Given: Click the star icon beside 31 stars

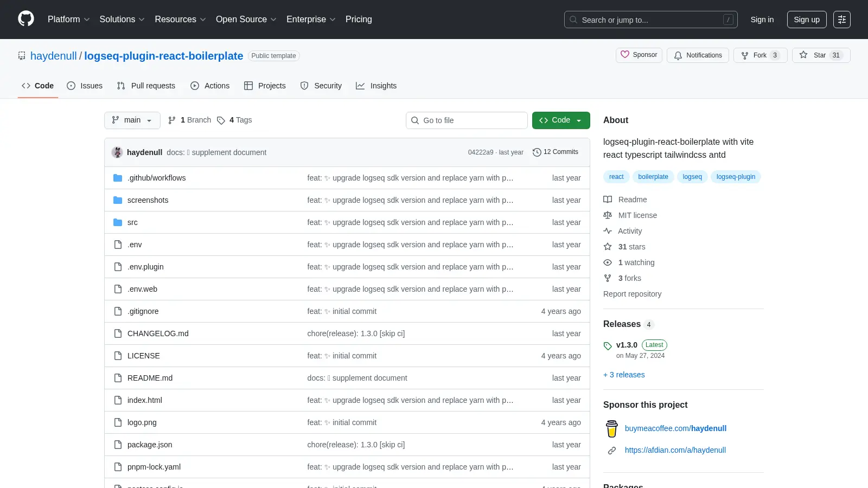Looking at the screenshot, I should click(608, 247).
